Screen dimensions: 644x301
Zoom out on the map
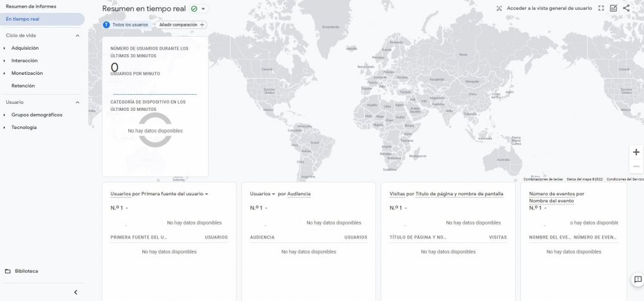click(x=636, y=166)
